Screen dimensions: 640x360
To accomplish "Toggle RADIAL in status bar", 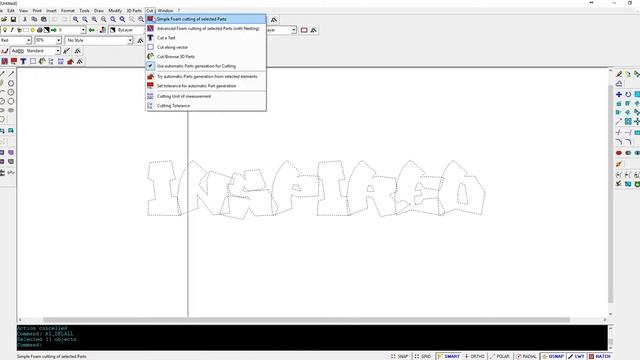I will [x=526, y=356].
